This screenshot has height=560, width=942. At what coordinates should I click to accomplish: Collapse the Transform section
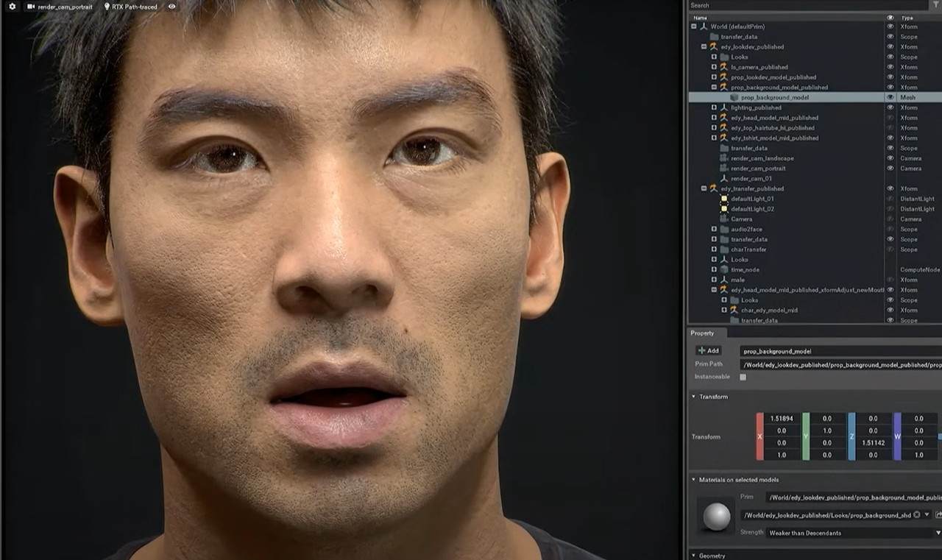694,397
